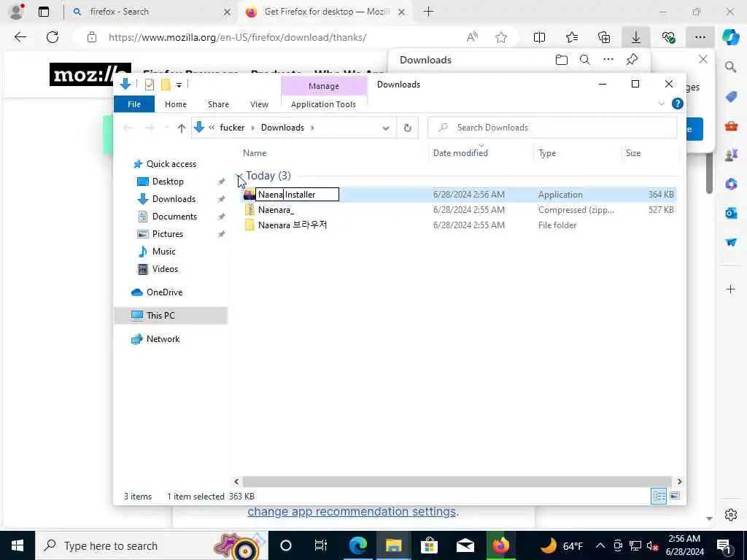
Task: Open change app recommendation settings link
Action: (x=352, y=512)
